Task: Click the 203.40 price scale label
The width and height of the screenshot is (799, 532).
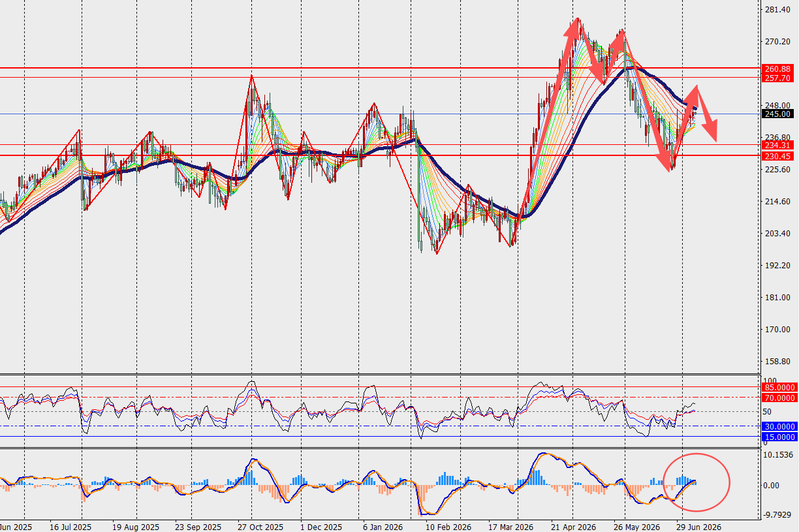Action: (x=777, y=234)
